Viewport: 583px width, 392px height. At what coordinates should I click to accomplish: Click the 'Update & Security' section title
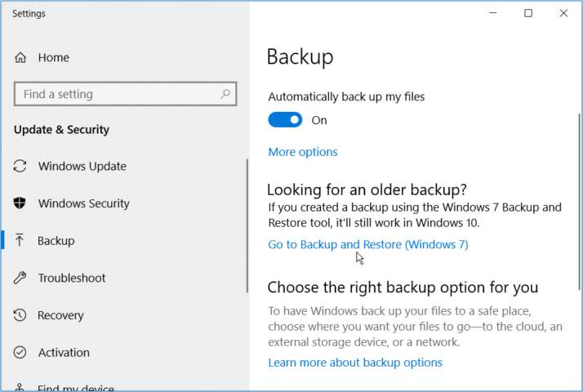tap(62, 129)
